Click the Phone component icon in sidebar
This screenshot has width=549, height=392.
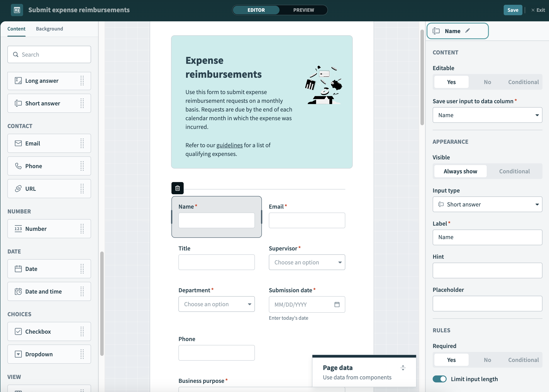(x=18, y=166)
